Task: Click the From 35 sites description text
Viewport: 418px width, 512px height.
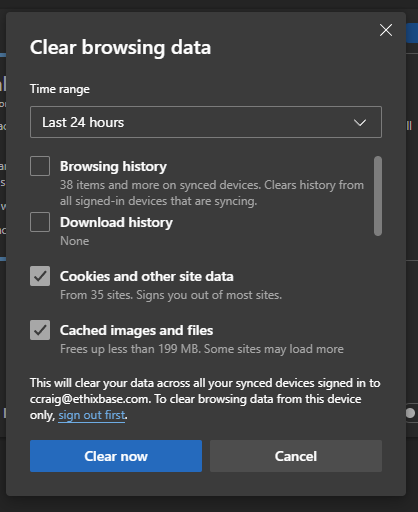Action: [171, 295]
